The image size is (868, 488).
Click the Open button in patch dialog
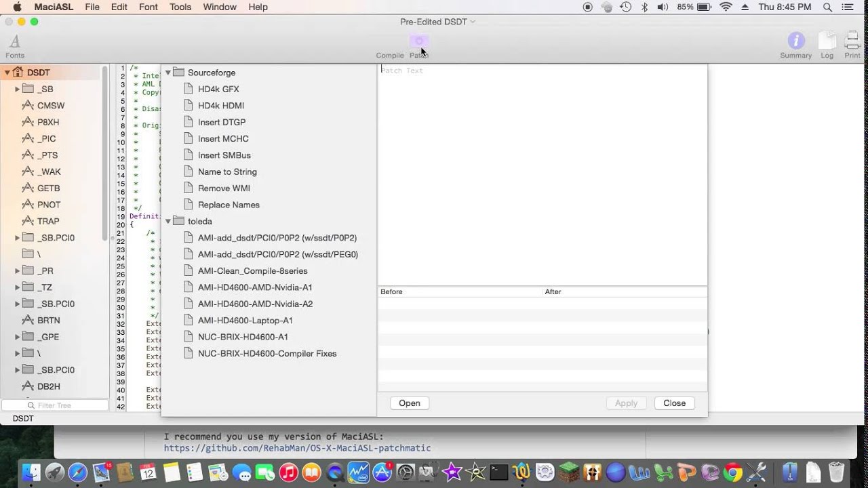click(x=410, y=403)
